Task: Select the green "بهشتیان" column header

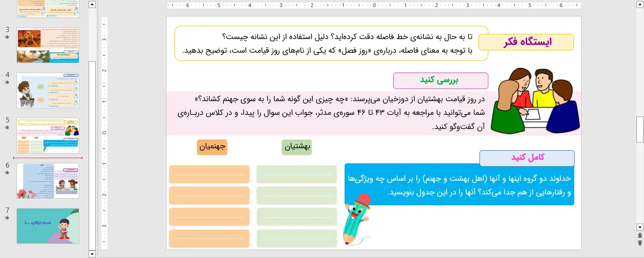Action: tap(297, 147)
